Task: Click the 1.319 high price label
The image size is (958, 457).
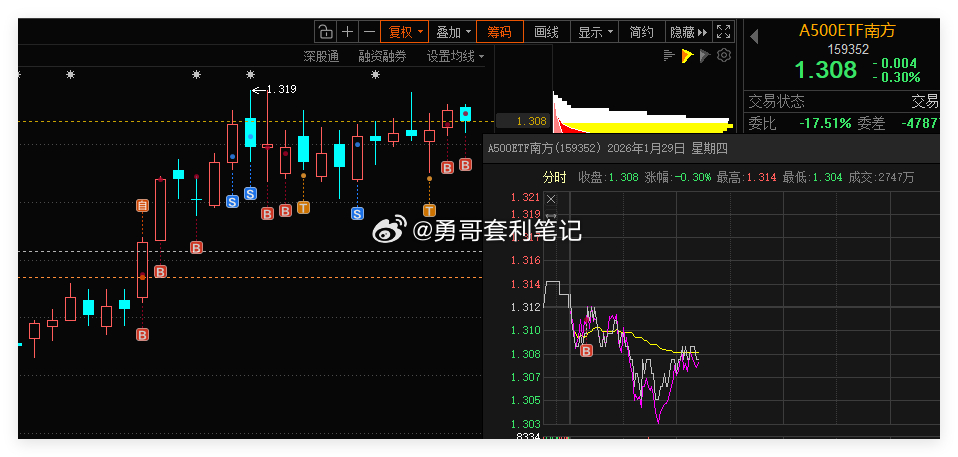Action: [x=282, y=89]
